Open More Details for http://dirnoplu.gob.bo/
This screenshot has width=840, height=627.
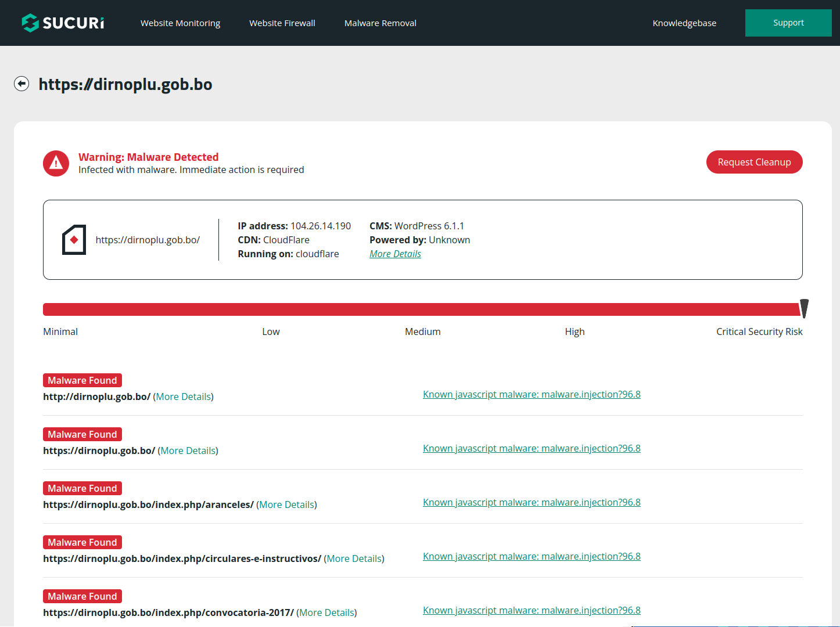coord(184,397)
